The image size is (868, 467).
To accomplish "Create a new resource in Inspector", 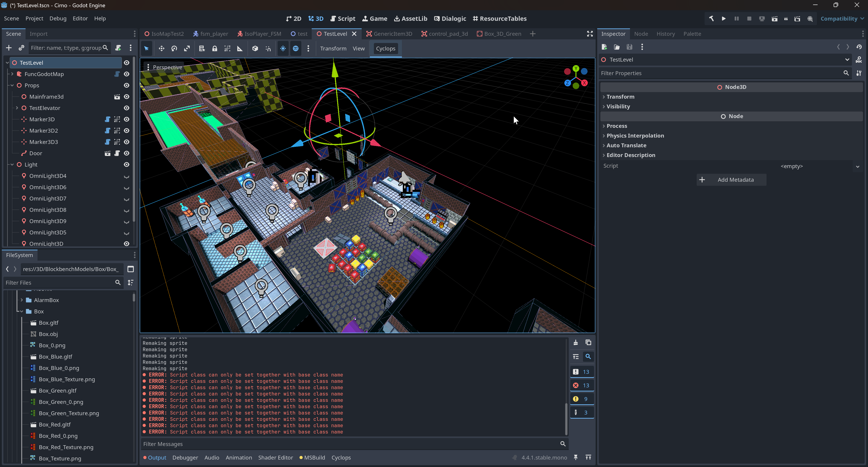I will 604,47.
